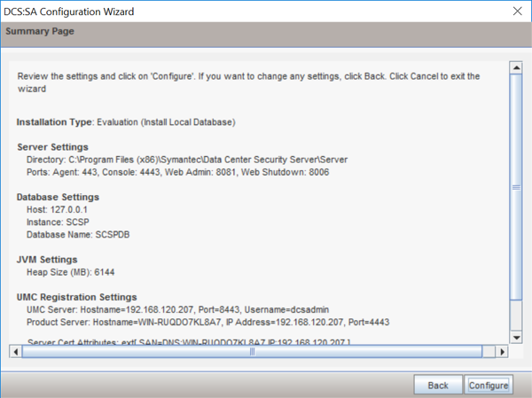The image size is (532, 398).
Task: Click the Directory path line
Action: point(187,160)
